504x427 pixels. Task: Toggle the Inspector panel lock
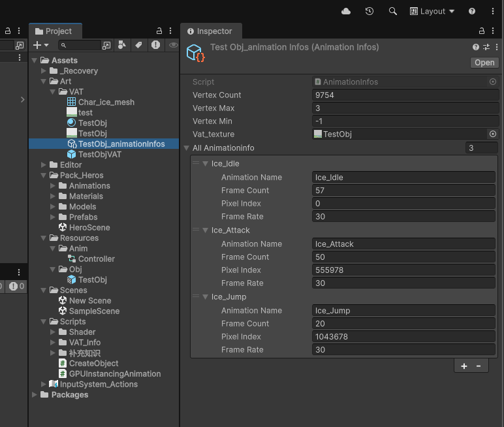click(x=482, y=31)
